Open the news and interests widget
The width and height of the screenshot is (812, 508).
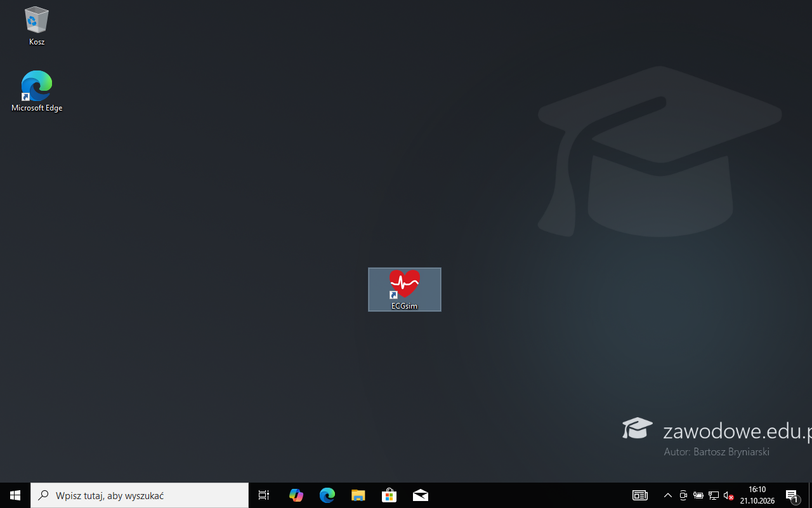[x=639, y=495]
